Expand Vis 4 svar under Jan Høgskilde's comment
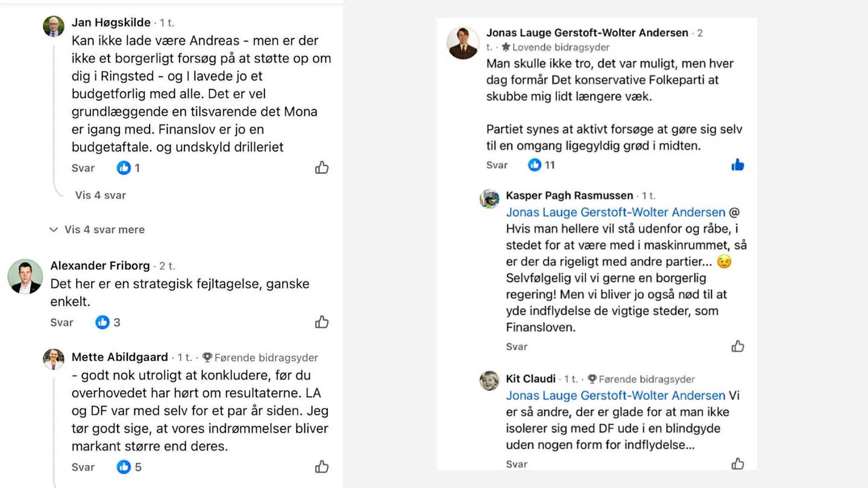 pyautogui.click(x=100, y=195)
